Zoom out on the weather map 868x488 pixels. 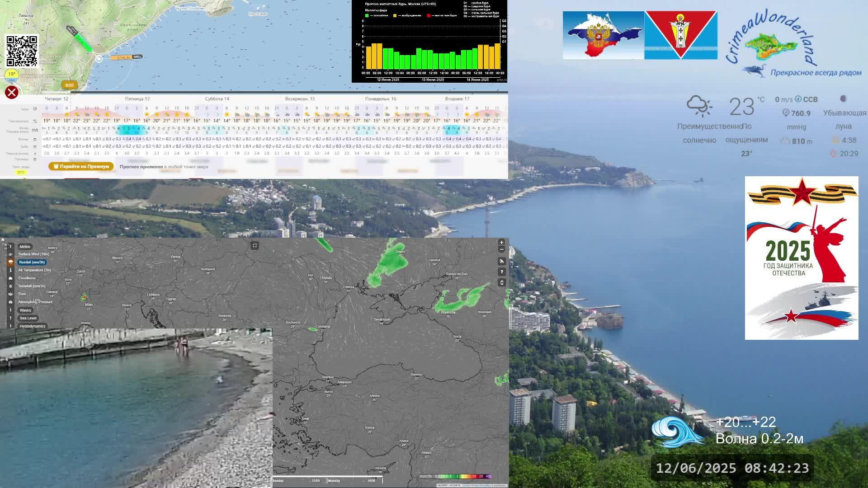coord(501,249)
